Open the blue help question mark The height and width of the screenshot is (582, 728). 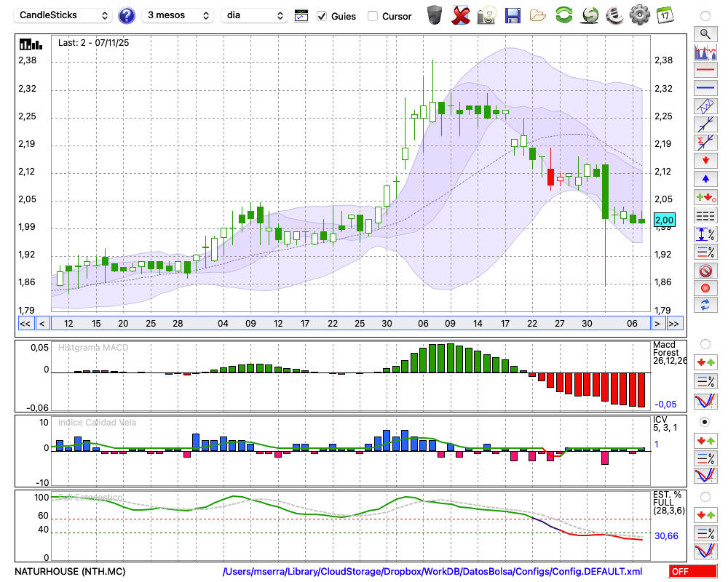(x=126, y=16)
